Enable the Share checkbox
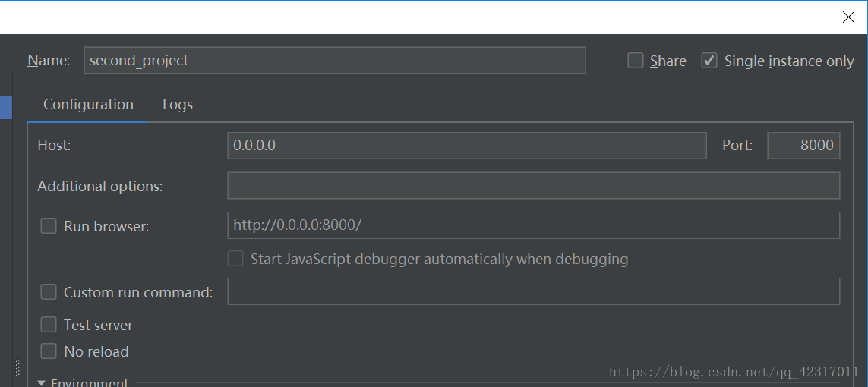The image size is (868, 387). 635,60
